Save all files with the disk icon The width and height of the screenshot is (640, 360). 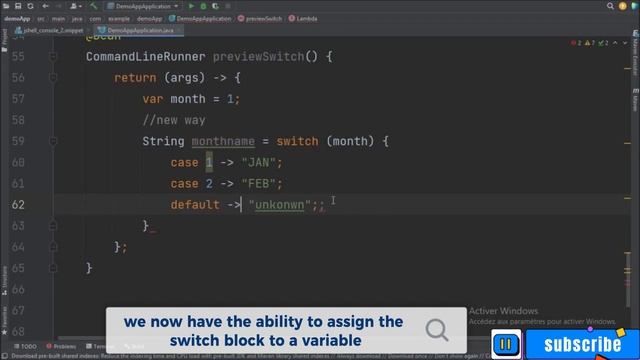click(18, 6)
